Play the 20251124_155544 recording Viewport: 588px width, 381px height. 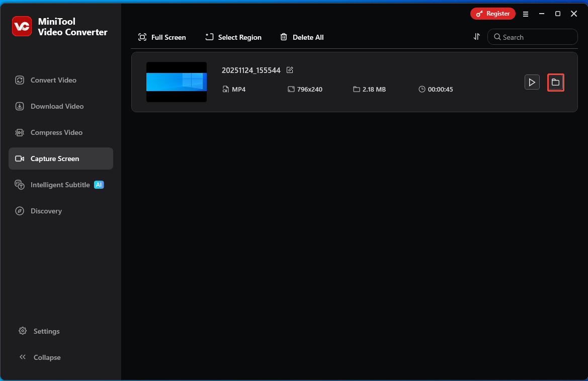(x=532, y=82)
